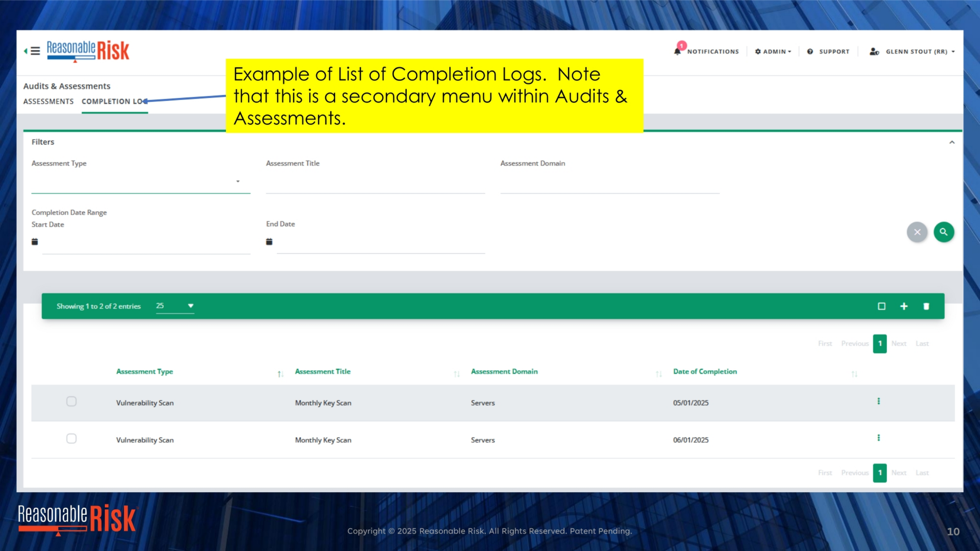Screen dimensions: 980x551
Task: Sort by Assessment Title column
Action: 323,371
